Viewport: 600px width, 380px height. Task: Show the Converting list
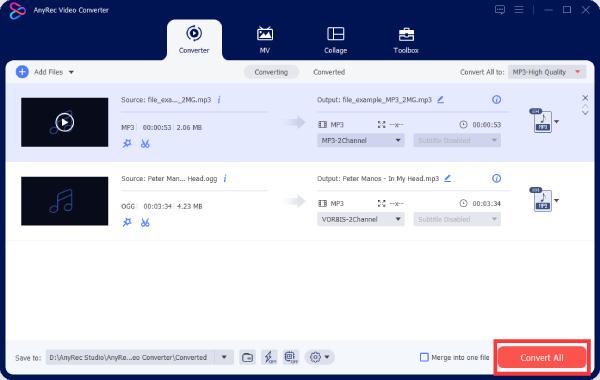[271, 72]
